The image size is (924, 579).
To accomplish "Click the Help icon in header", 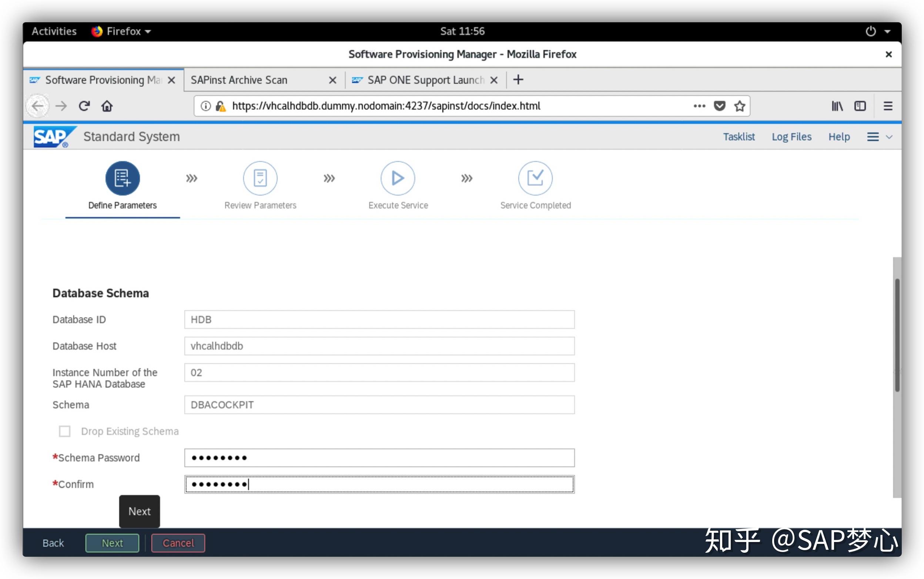I will pyautogui.click(x=838, y=137).
